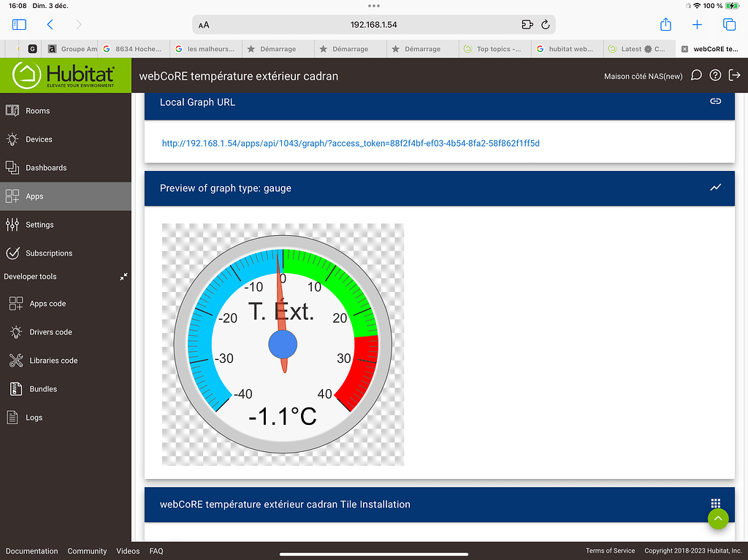Click the graph icon on the gauge Preview header

point(715,188)
